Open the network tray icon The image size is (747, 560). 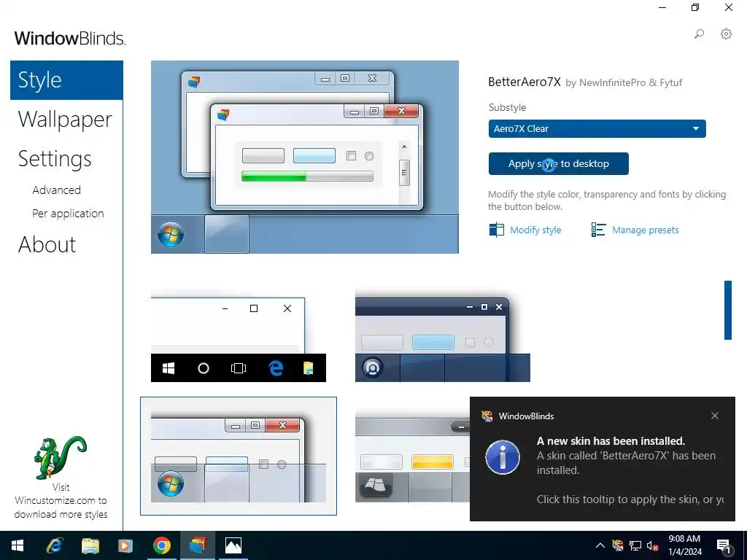click(635, 545)
